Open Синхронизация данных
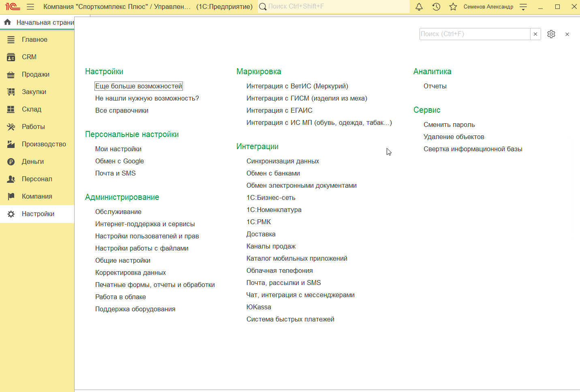Image resolution: width=580 pixels, height=392 pixels. [283, 161]
